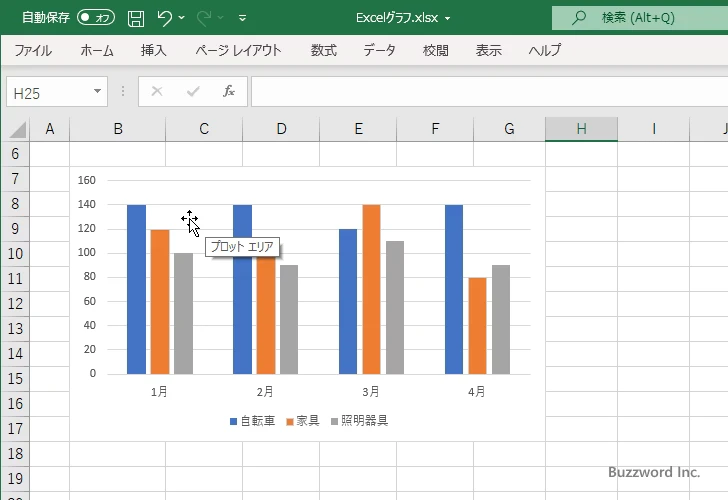Click the Undo arrow icon

click(x=164, y=18)
